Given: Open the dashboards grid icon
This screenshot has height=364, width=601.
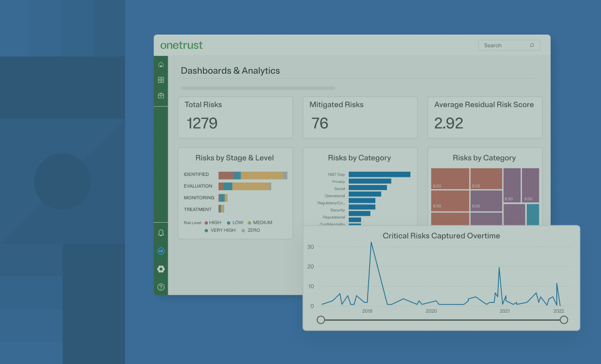Looking at the screenshot, I should [161, 79].
